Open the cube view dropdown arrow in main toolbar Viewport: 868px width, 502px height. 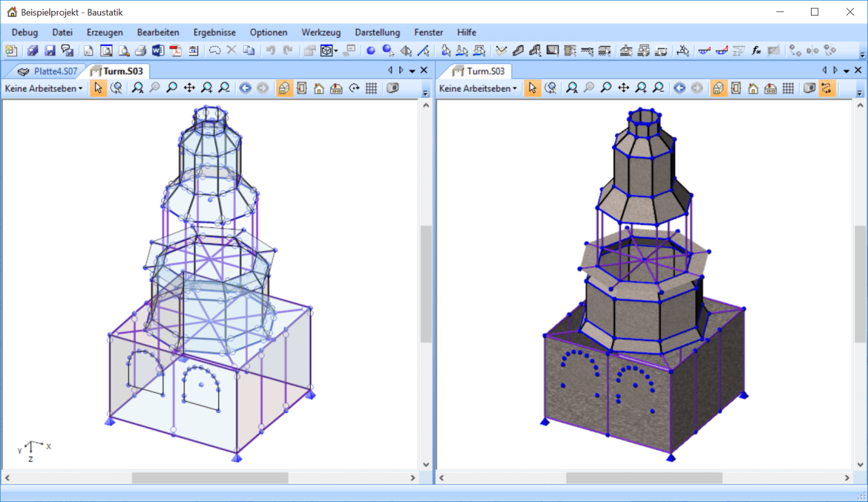pos(336,50)
